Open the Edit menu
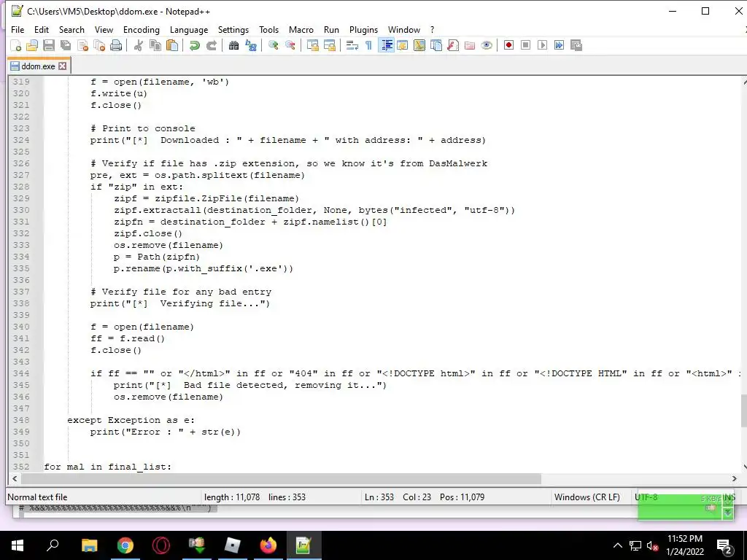Viewport: 747px width, 560px height. pos(42,29)
